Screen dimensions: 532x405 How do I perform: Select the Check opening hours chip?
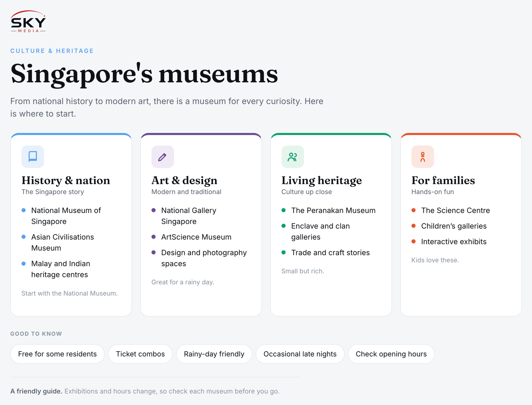pyautogui.click(x=391, y=354)
